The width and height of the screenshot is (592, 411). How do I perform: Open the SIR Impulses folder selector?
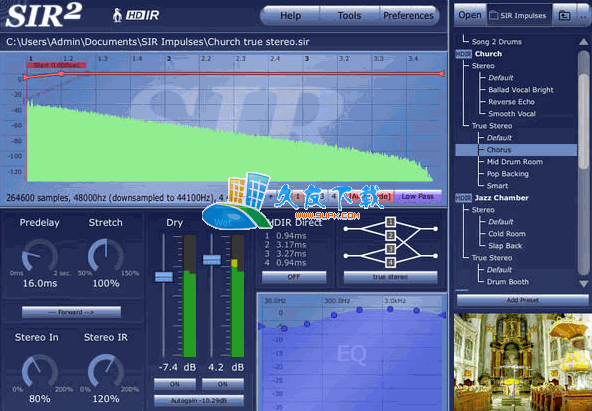(519, 15)
